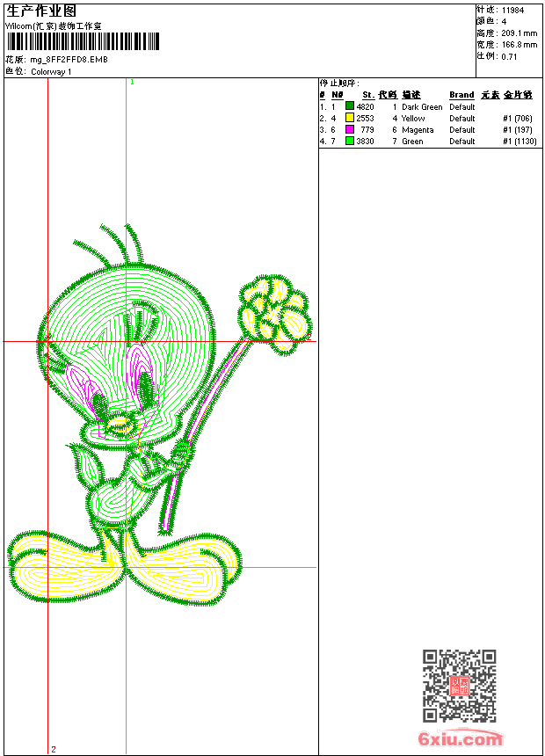Click the bright Green swatch in row 4

coord(349,141)
